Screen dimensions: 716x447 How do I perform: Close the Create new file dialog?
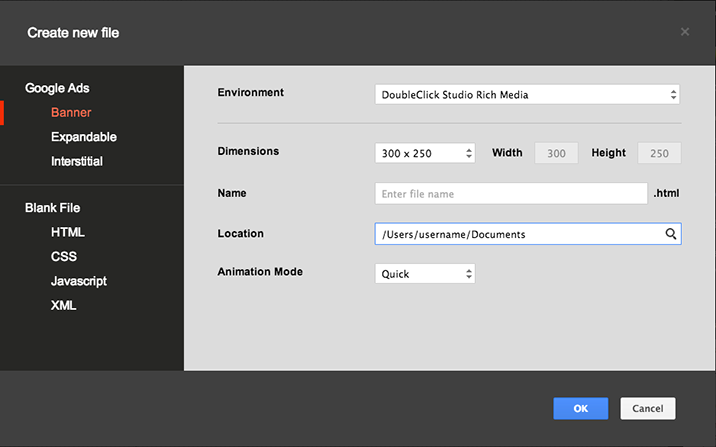(685, 32)
